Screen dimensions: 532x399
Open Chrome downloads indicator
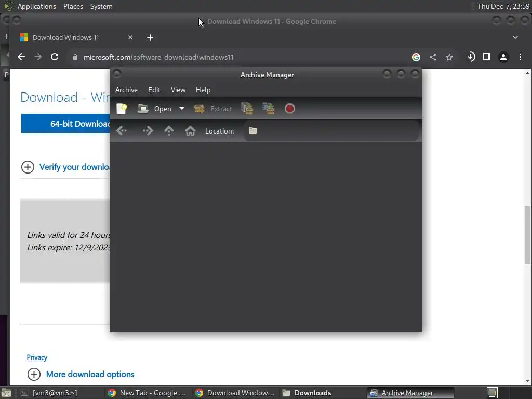click(471, 57)
